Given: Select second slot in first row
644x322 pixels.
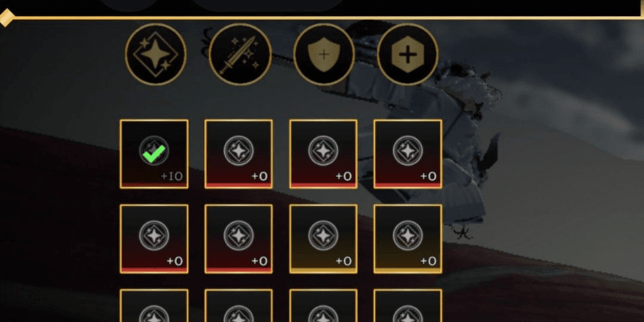Looking at the screenshot, I should click(x=239, y=154).
